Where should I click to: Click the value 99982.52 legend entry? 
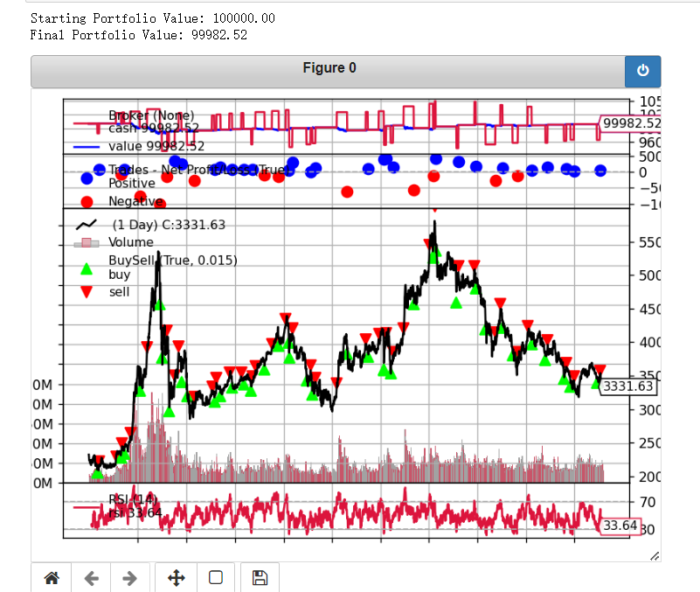click(139, 146)
